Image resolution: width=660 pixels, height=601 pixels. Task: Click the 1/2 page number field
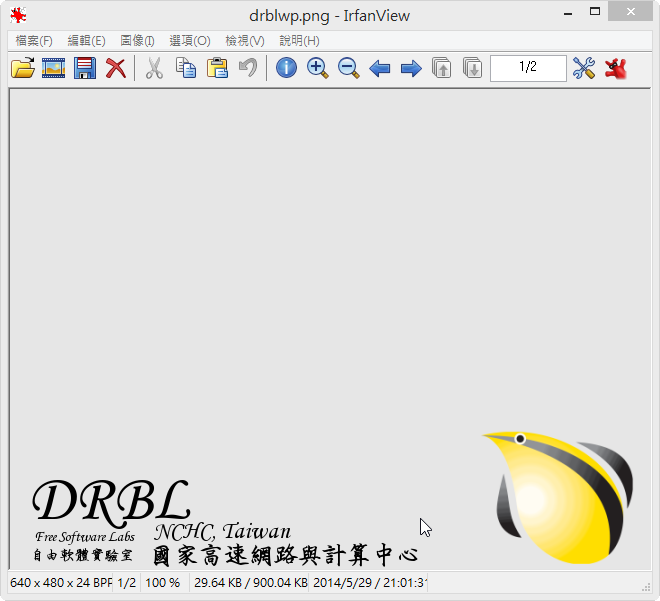528,68
